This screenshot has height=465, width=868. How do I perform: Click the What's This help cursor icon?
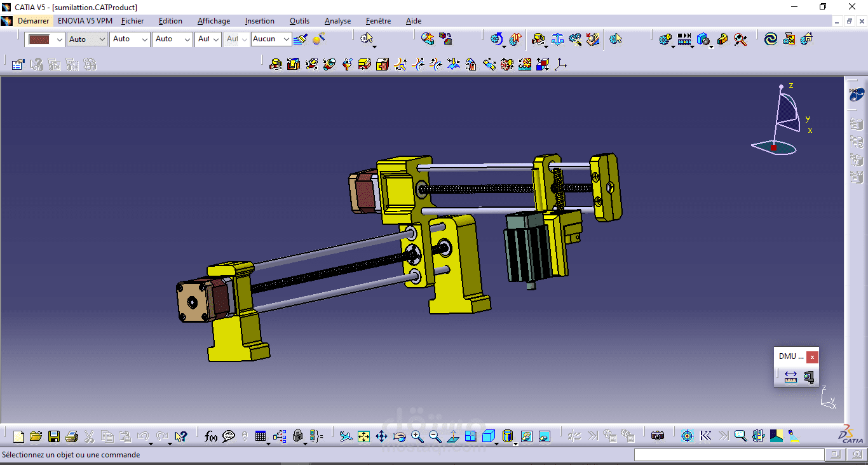(181, 436)
